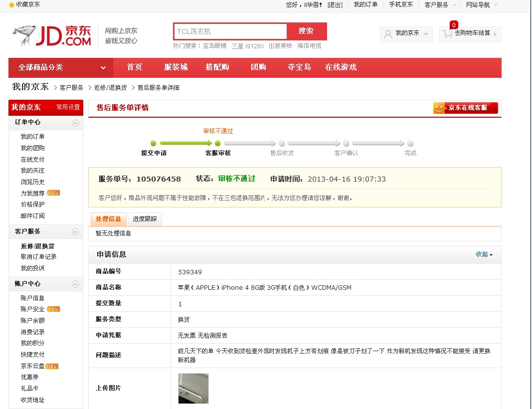Select the 服装城 navigation menu item

(x=176, y=67)
